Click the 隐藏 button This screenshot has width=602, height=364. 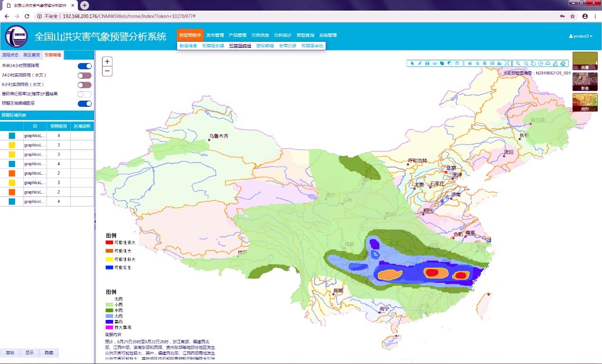click(49, 353)
